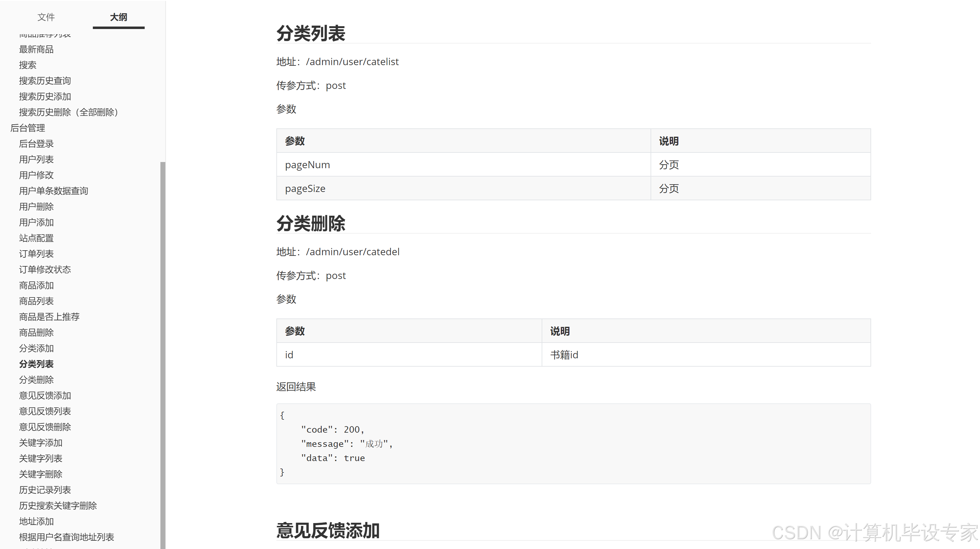Jump to 商品是否上推荐 section
This screenshot has width=980, height=549.
pyautogui.click(x=49, y=317)
